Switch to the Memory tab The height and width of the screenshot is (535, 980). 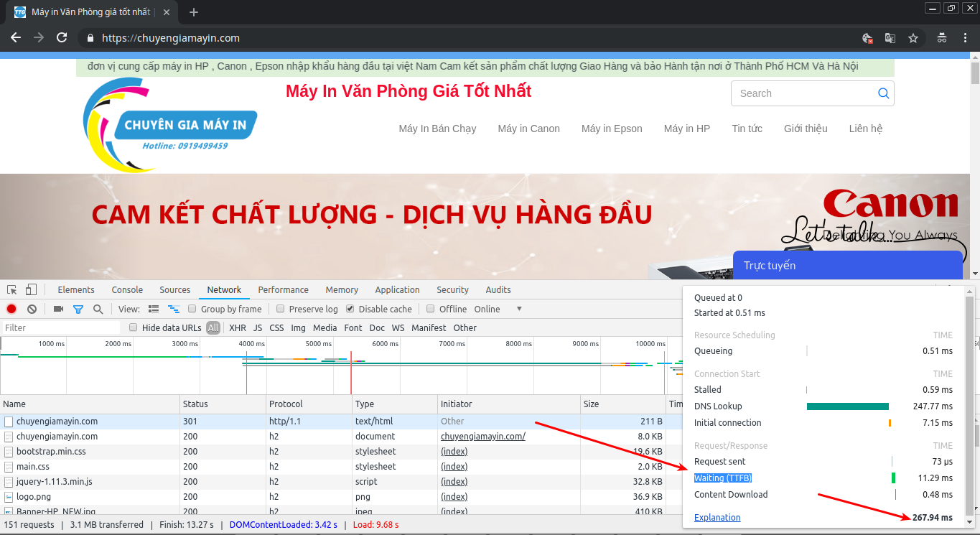point(342,290)
